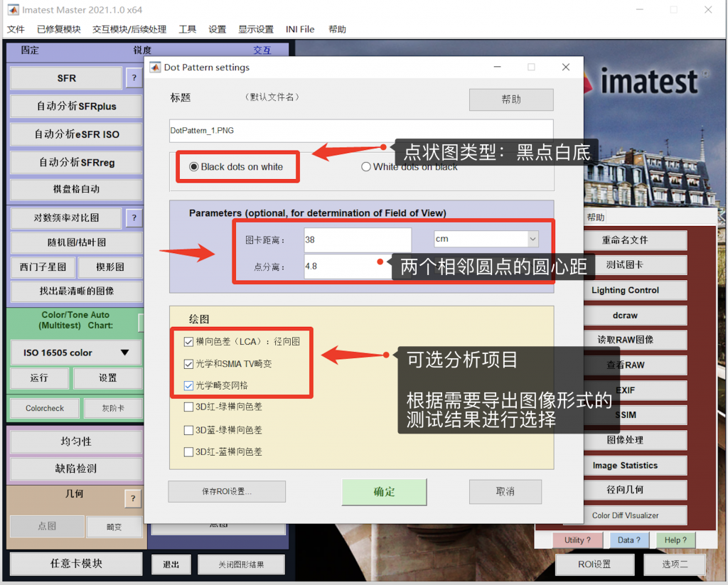Click the 随机图/枯叶图 button
Viewport: 728px width, 585px height.
coord(76,242)
